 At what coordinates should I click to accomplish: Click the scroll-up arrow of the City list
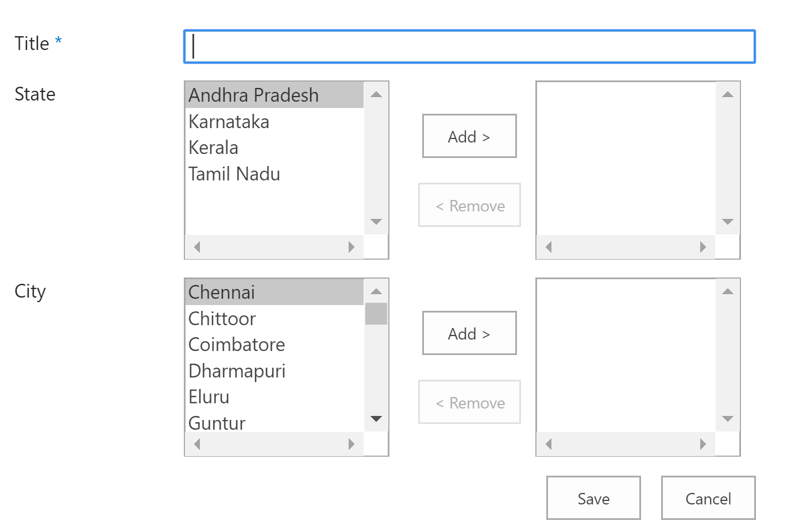tap(376, 291)
